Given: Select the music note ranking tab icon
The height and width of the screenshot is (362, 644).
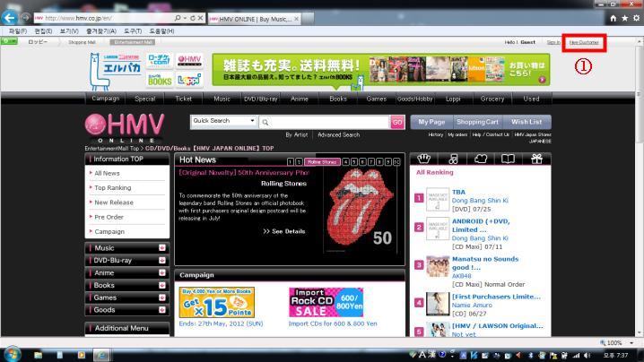Looking at the screenshot, I should coord(454,159).
